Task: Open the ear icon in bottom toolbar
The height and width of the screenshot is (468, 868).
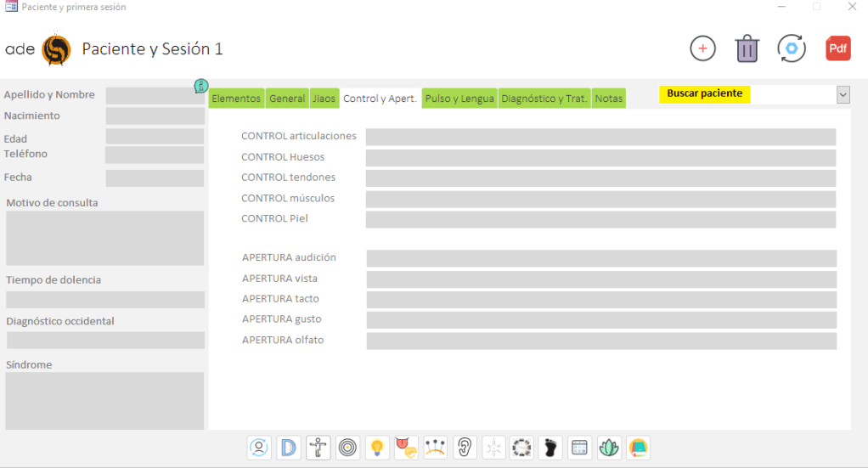Action: point(465,448)
